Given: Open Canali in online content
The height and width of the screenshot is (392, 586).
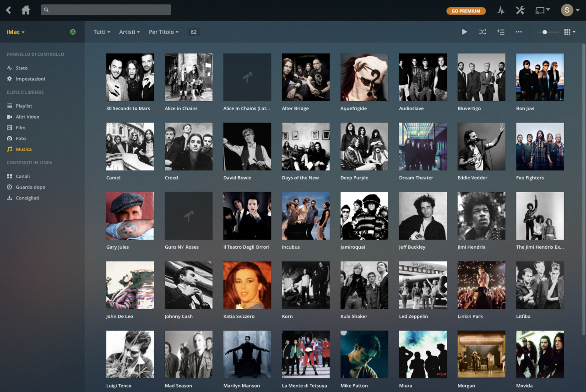Looking at the screenshot, I should tap(23, 177).
